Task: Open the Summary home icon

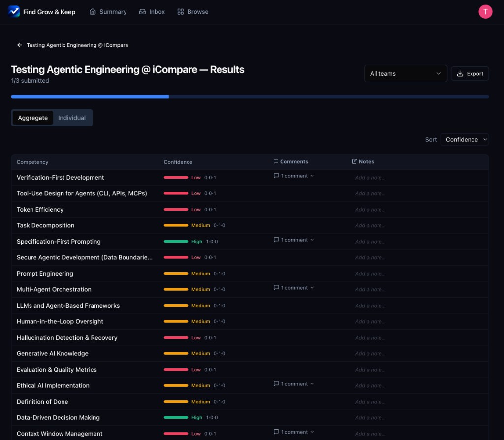Action: [x=93, y=12]
